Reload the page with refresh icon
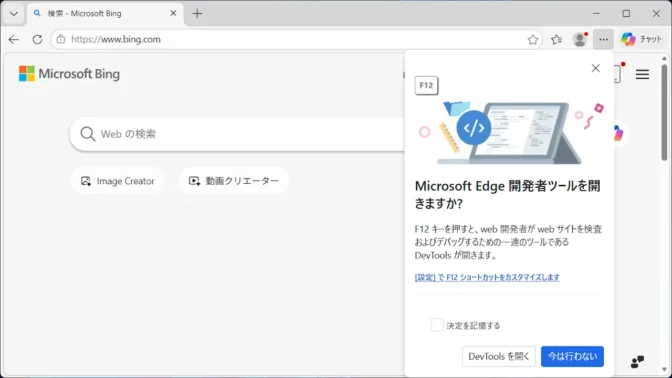Image resolution: width=672 pixels, height=378 pixels. 37,39
